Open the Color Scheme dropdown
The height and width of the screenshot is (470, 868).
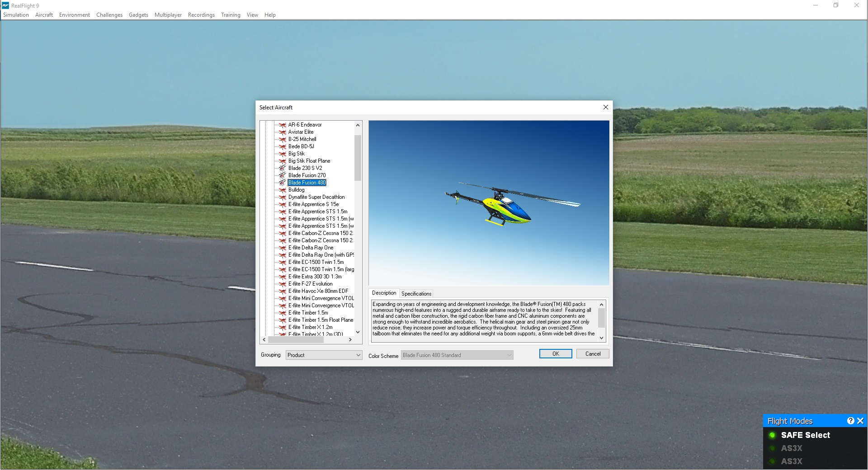(x=457, y=355)
